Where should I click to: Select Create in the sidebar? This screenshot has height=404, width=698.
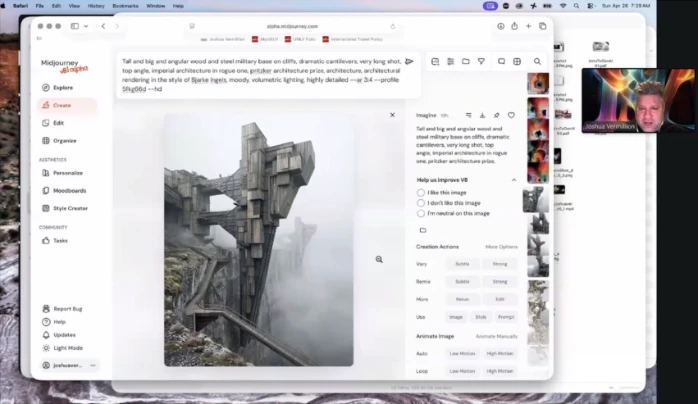(68, 105)
